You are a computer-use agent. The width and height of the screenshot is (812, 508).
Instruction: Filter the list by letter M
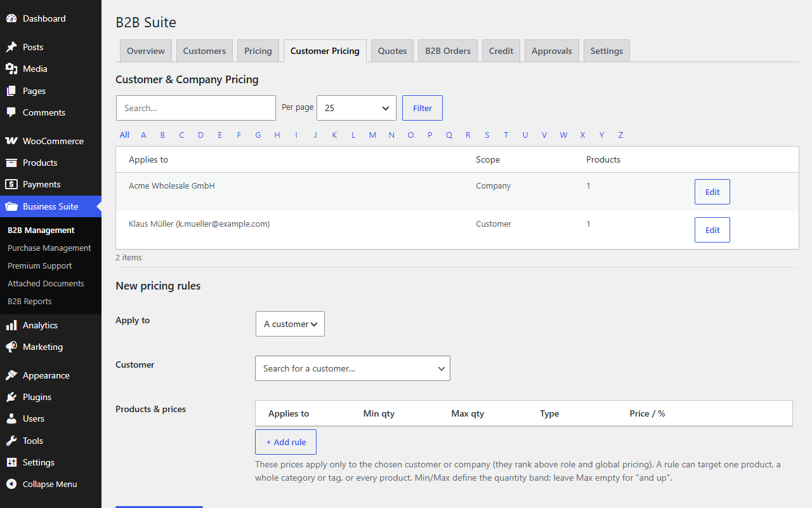coord(372,135)
